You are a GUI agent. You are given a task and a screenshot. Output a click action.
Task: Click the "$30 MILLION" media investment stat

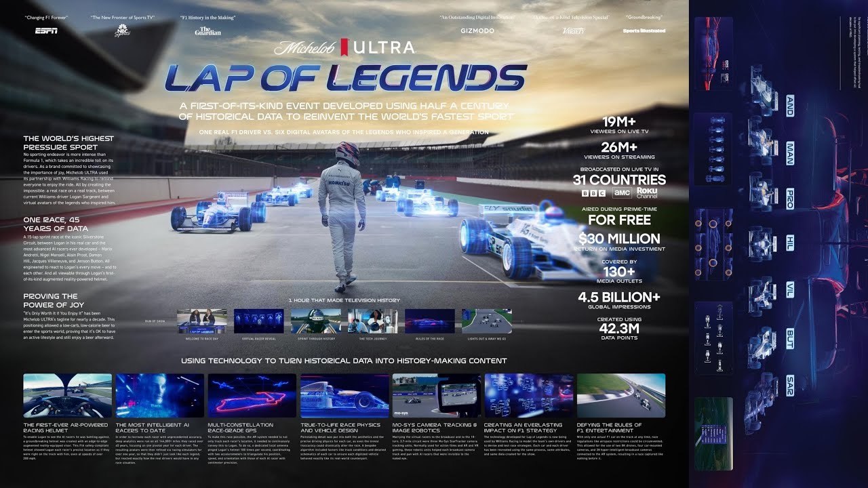click(619, 239)
